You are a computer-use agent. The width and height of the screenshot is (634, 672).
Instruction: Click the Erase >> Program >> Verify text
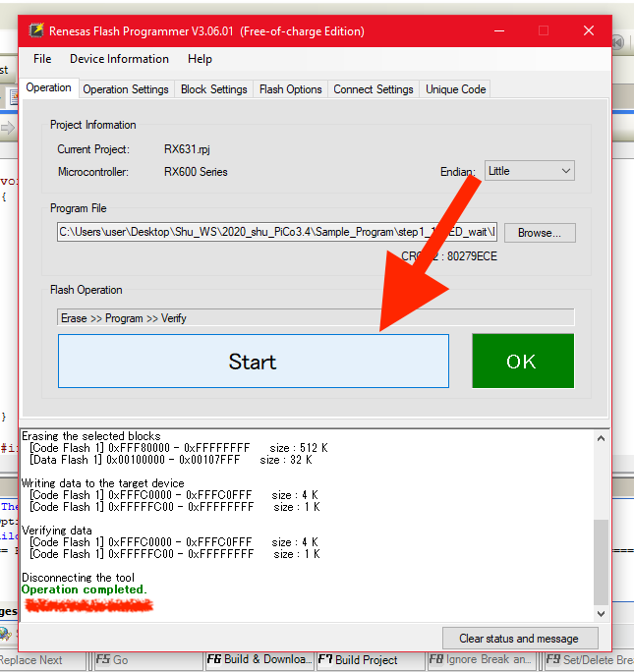click(x=124, y=318)
